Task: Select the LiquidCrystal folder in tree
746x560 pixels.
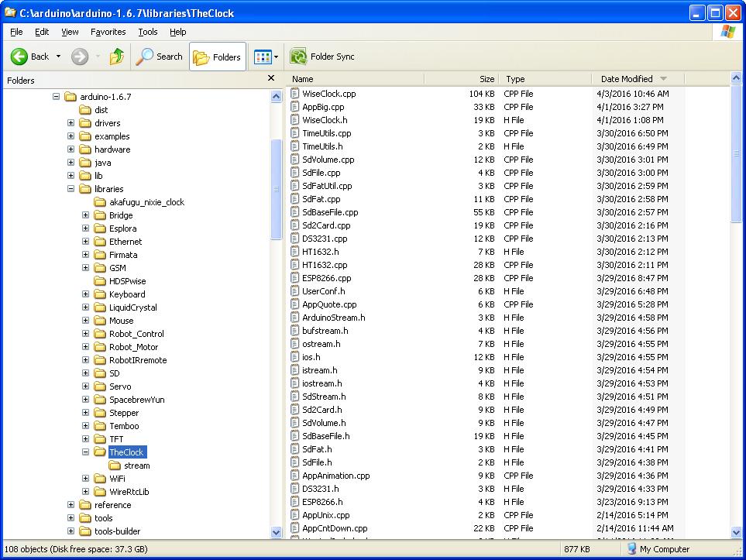Action: [133, 307]
